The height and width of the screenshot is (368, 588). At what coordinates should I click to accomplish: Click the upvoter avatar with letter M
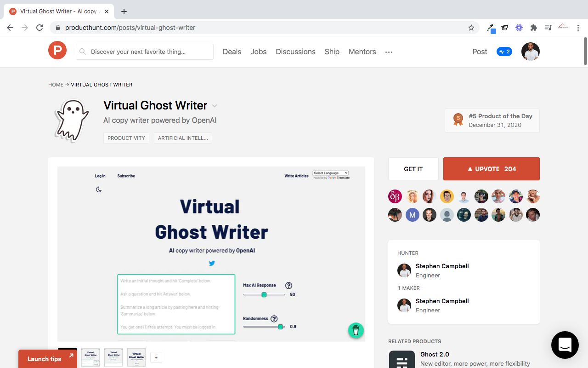point(413,215)
